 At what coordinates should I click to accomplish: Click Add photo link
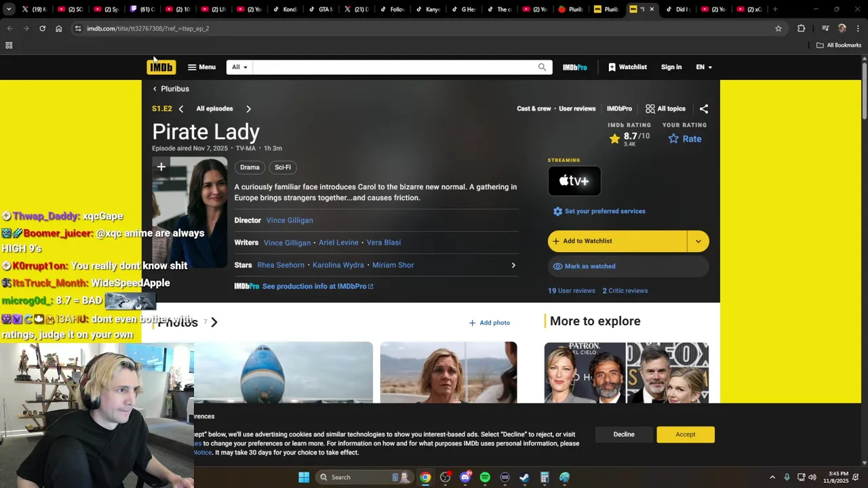tap(490, 323)
